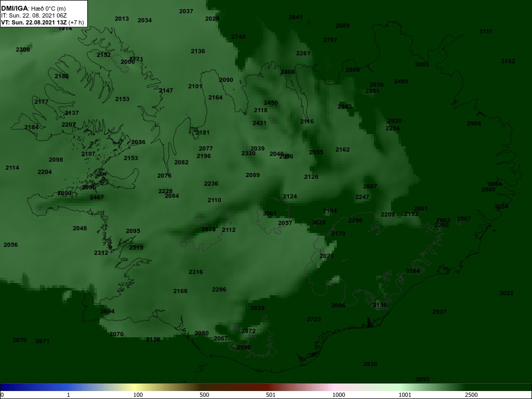Click the map value 3164

(x=413, y=271)
